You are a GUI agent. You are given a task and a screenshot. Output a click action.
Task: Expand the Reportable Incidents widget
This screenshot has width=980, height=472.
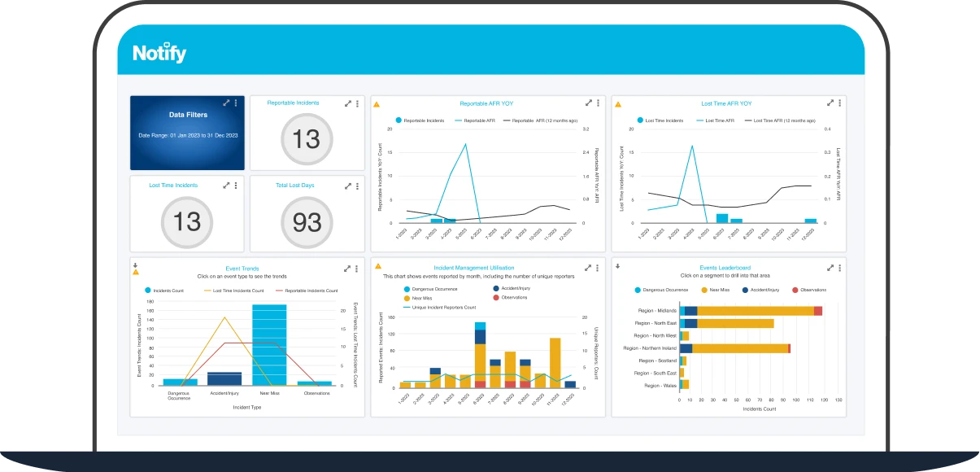pyautogui.click(x=347, y=103)
